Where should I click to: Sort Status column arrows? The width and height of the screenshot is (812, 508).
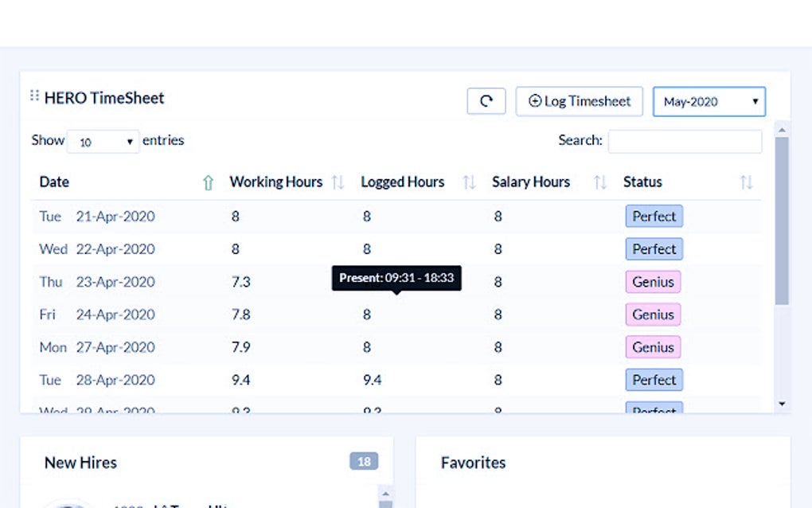746,182
